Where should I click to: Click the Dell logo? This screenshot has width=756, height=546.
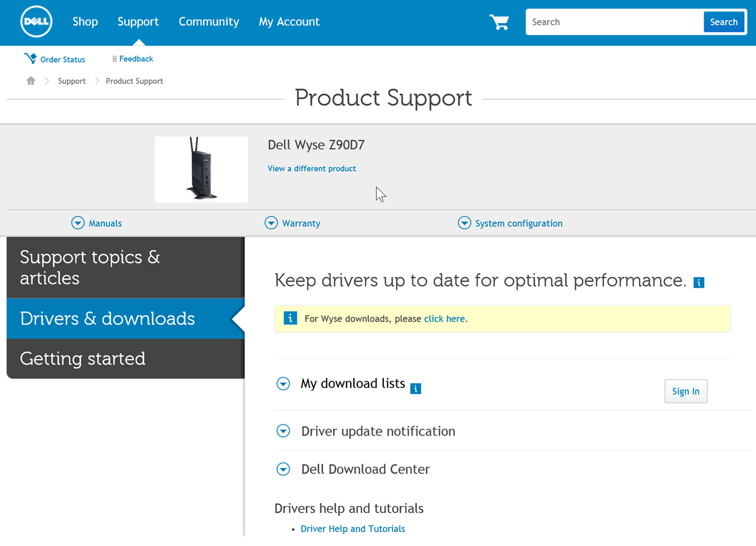click(37, 22)
